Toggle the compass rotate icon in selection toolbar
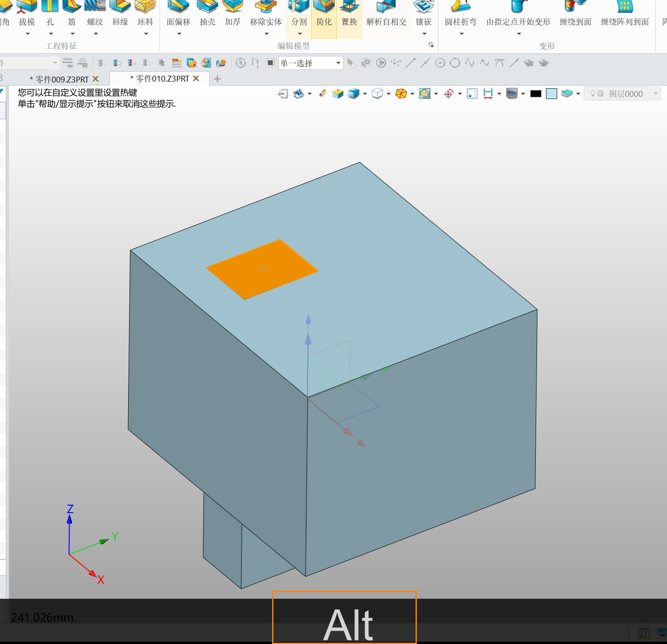Screen dimensions: 667x644 tap(241, 63)
